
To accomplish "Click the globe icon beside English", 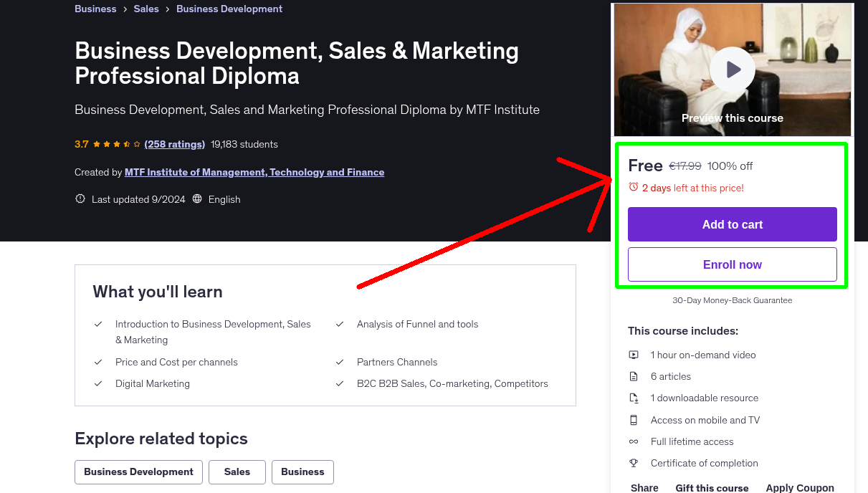I will tap(197, 198).
